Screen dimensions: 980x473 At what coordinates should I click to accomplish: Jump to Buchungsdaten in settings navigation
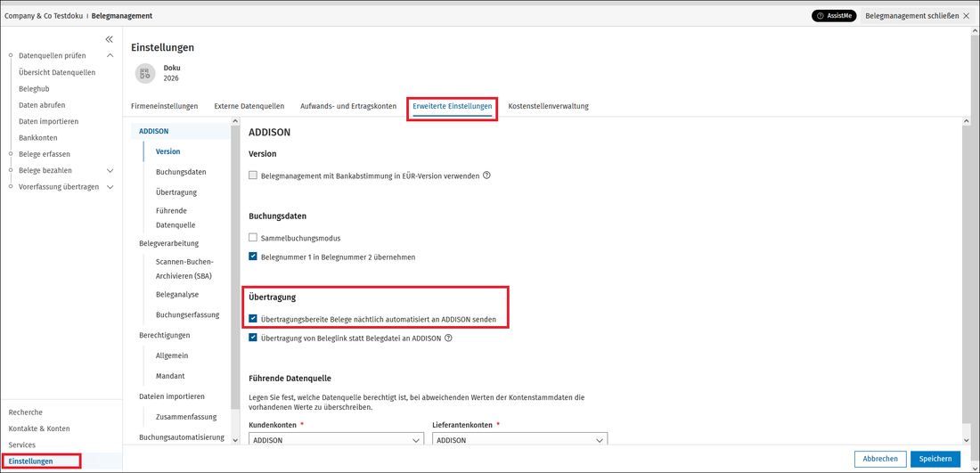click(181, 171)
